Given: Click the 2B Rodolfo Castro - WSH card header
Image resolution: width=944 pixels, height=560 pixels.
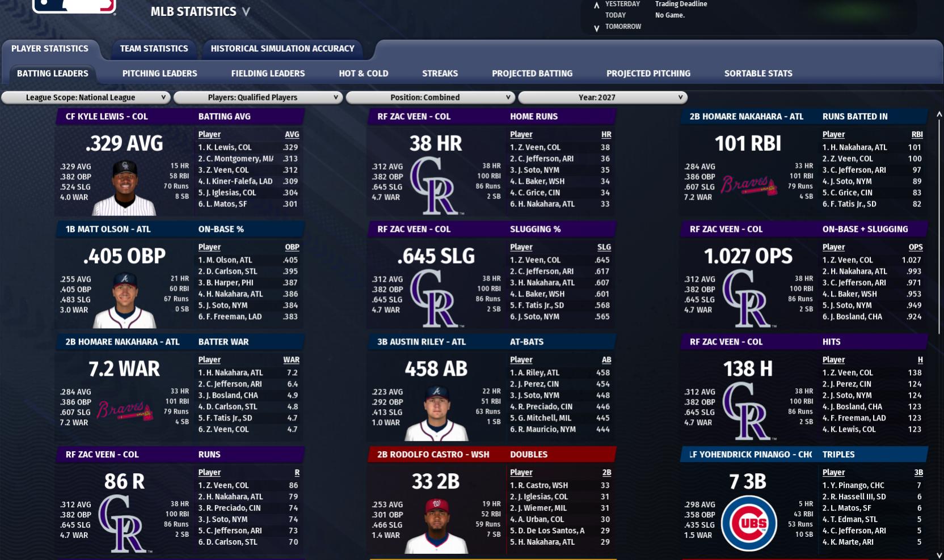Looking at the screenshot, I should (x=433, y=455).
